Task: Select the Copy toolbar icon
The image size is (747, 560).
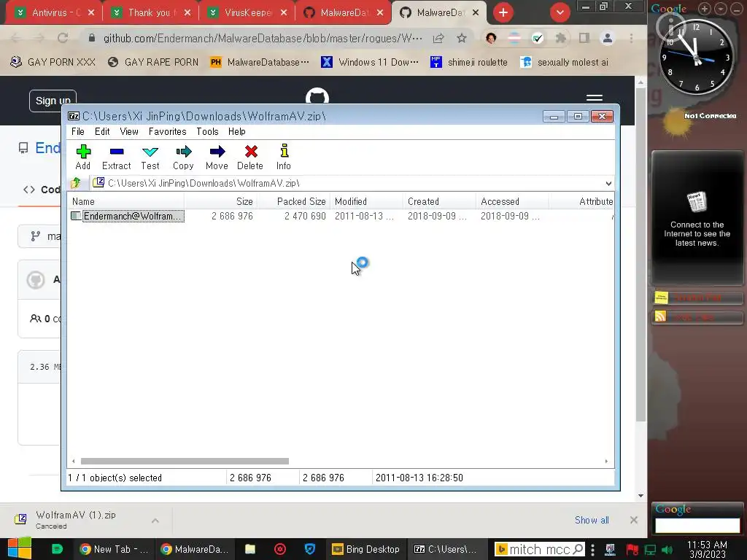Action: [x=183, y=157]
